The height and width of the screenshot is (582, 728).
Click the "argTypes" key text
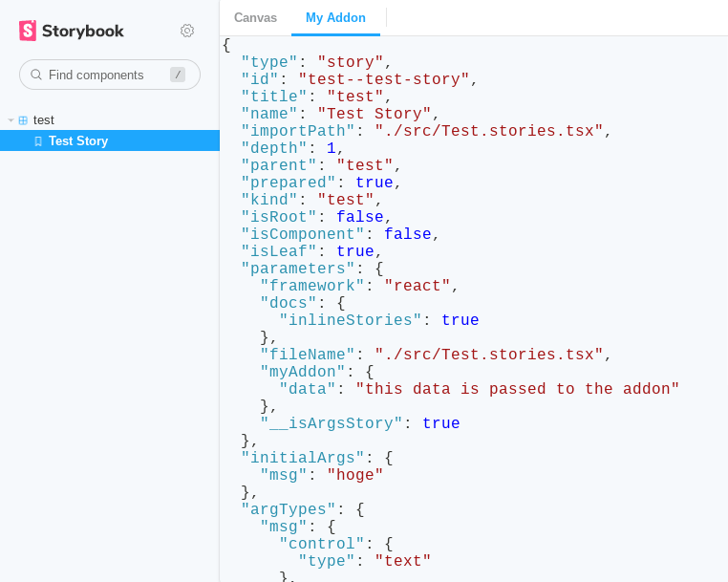tap(289, 508)
